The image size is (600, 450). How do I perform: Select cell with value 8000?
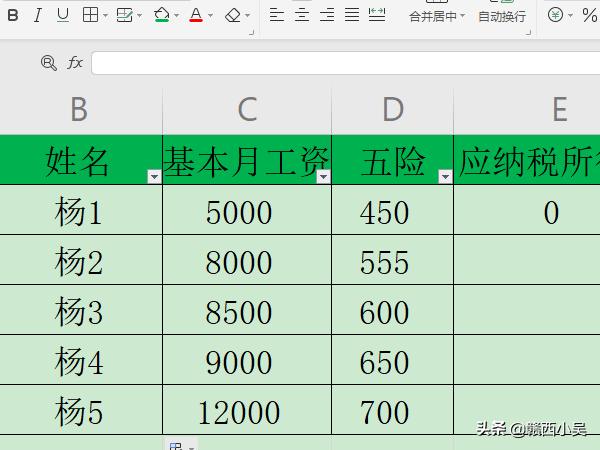coord(247,260)
